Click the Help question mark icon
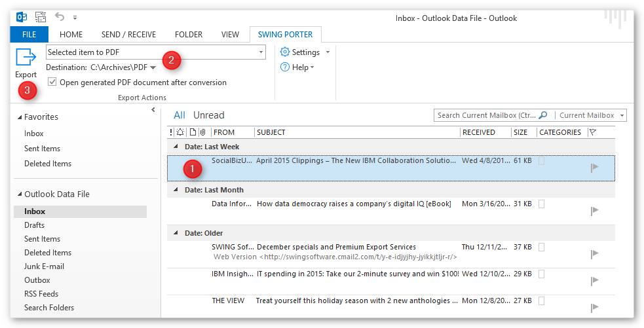Image resolution: width=644 pixels, height=328 pixels. point(285,67)
